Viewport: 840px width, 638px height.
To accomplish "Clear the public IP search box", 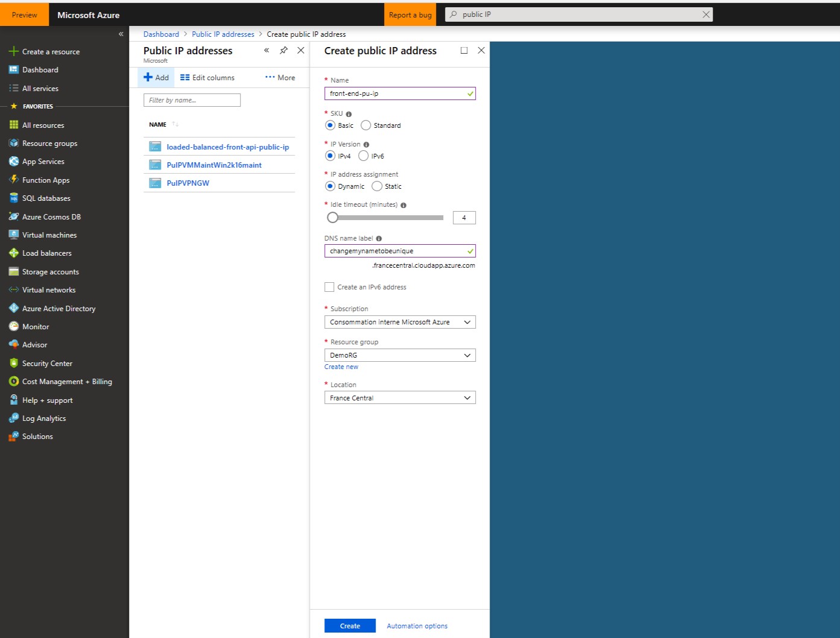I will click(706, 14).
